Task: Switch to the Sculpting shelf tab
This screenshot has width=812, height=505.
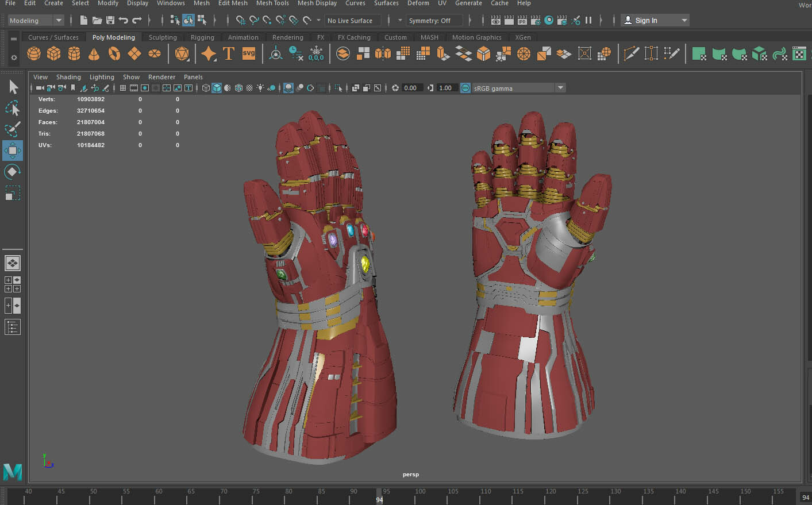Action: tap(162, 37)
